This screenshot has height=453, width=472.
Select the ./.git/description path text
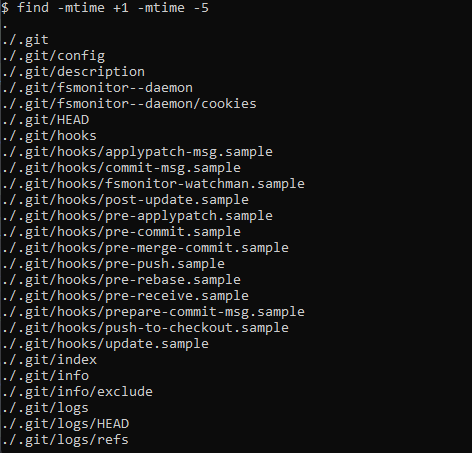pos(73,72)
